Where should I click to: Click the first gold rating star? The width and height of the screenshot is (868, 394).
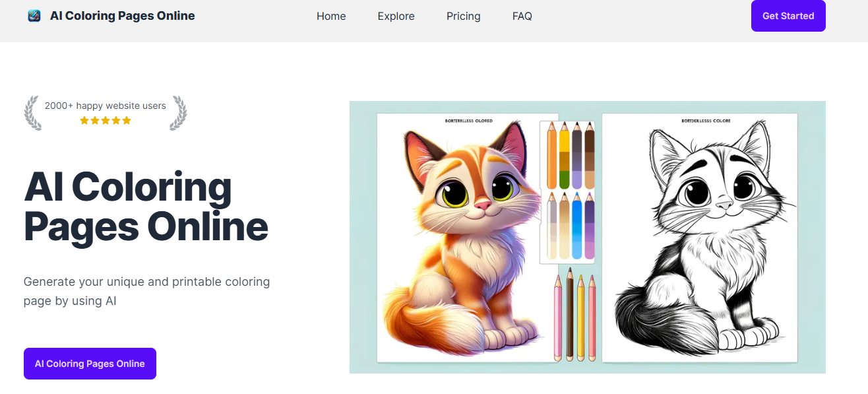click(x=84, y=121)
